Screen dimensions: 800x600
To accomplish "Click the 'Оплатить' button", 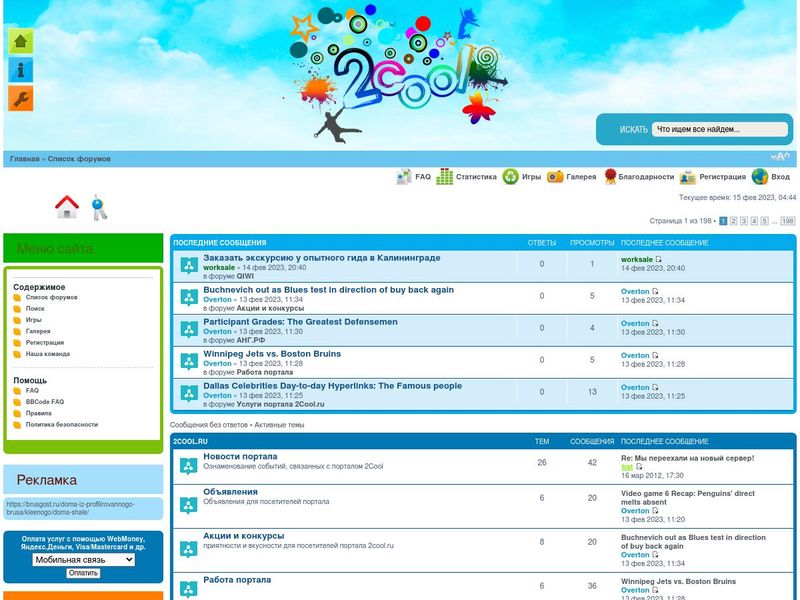I will click(x=83, y=573).
